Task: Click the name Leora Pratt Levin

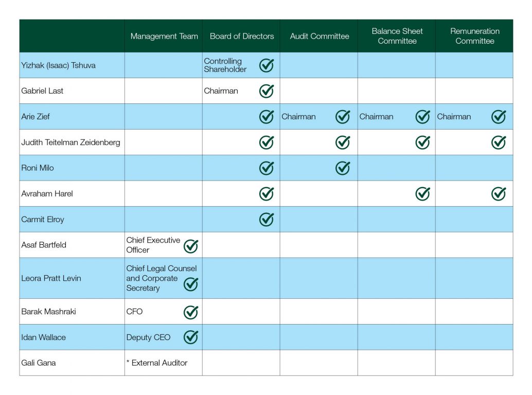Action: tap(51, 278)
